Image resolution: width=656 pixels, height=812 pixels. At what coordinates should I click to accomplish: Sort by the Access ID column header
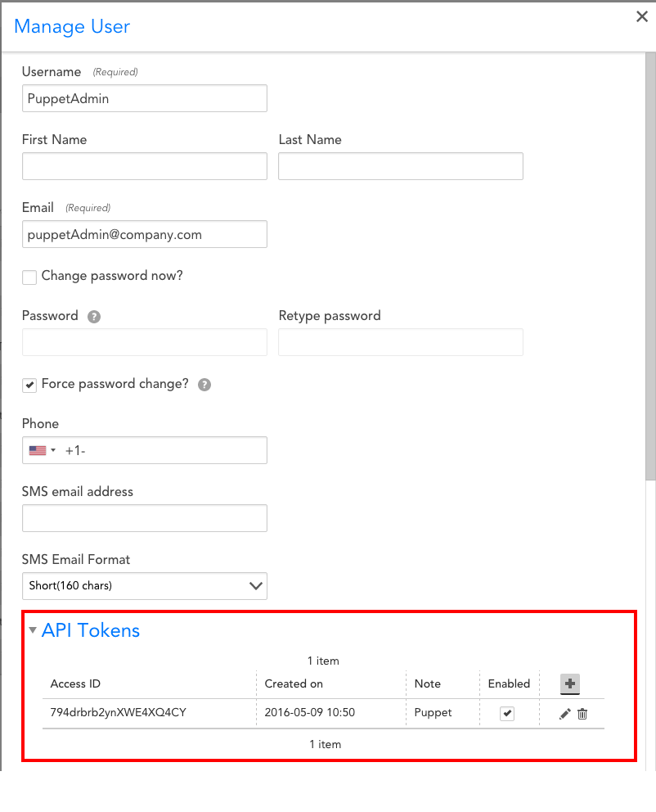[75, 683]
